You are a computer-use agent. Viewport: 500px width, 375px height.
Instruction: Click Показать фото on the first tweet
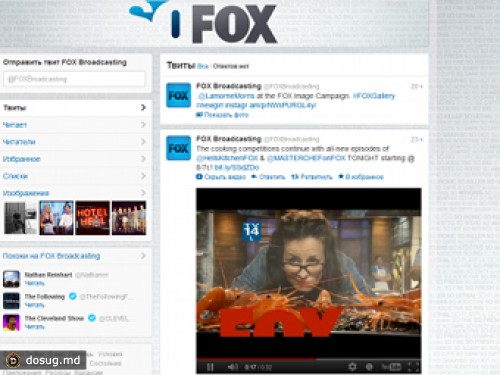tap(222, 115)
